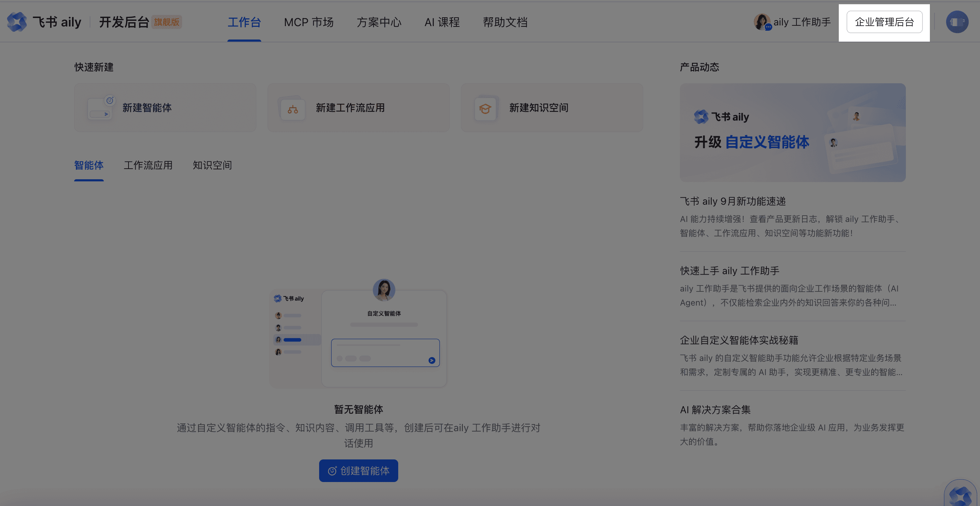Open article 快速上手 aily 工作助手
The width and height of the screenshot is (980, 506).
(729, 271)
